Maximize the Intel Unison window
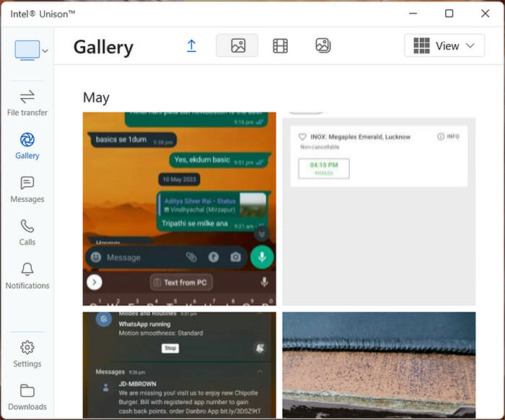Viewport: 505px width, 420px height. pos(449,14)
